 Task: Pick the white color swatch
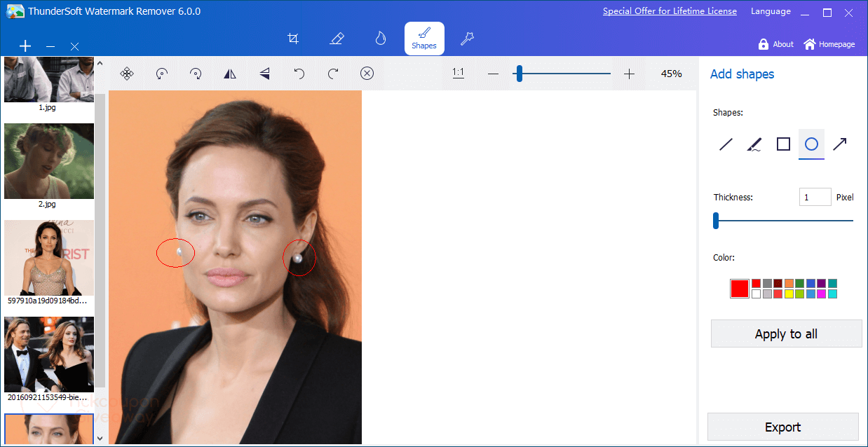coord(756,294)
